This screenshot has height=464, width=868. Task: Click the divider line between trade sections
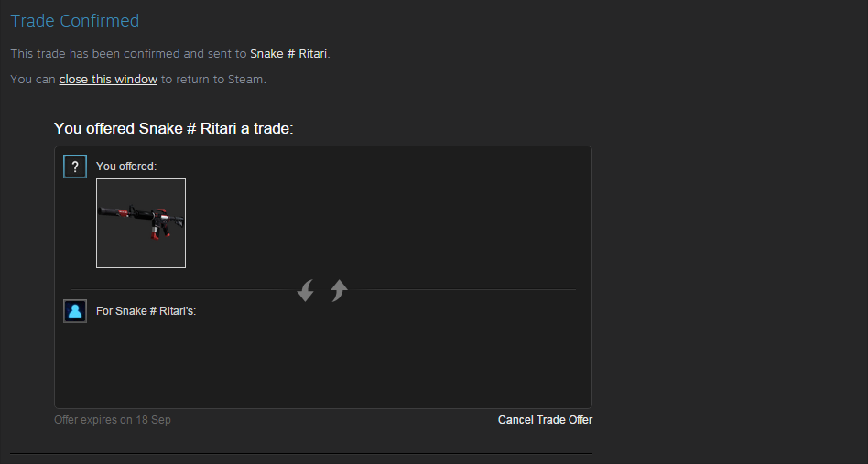tap(183, 289)
